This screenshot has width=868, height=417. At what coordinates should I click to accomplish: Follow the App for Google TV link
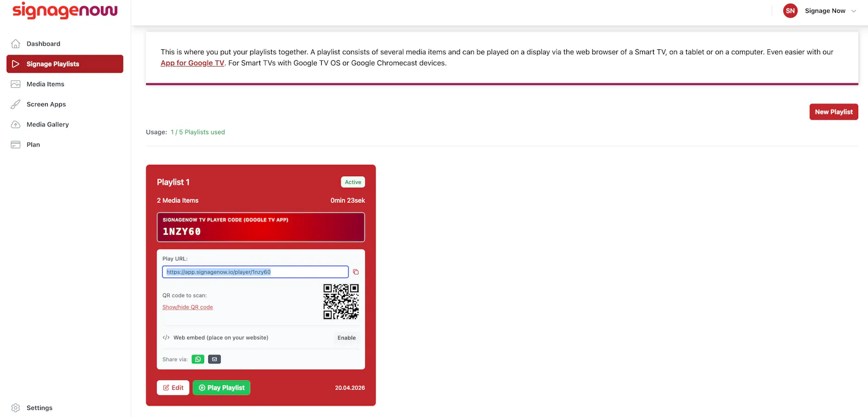192,63
